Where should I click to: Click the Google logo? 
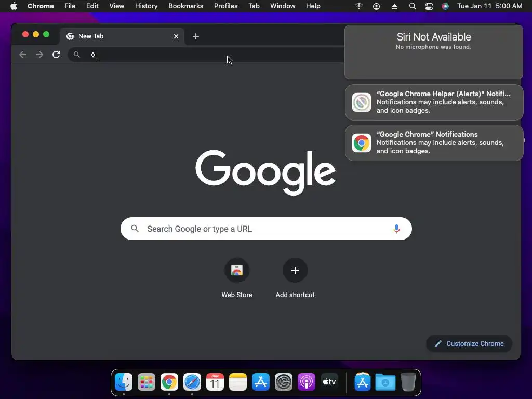(265, 172)
